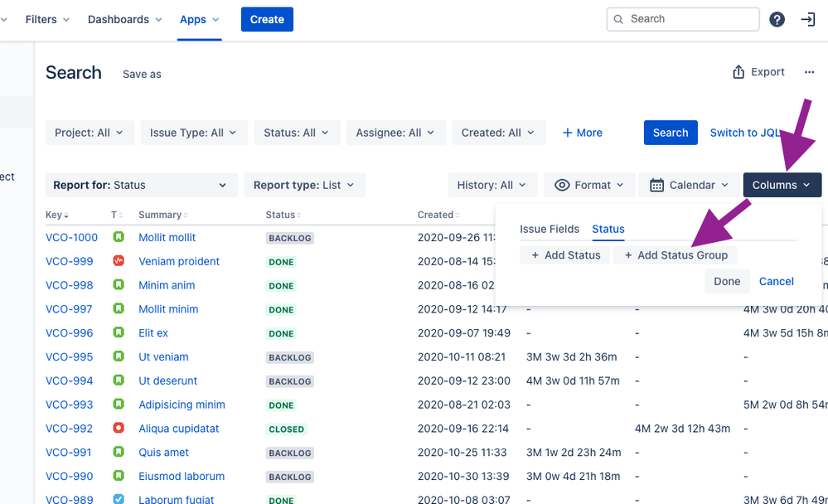Viewport: 828px width, 504px height.
Task: Click the blue task icon for VCO-989
Action: tap(119, 500)
